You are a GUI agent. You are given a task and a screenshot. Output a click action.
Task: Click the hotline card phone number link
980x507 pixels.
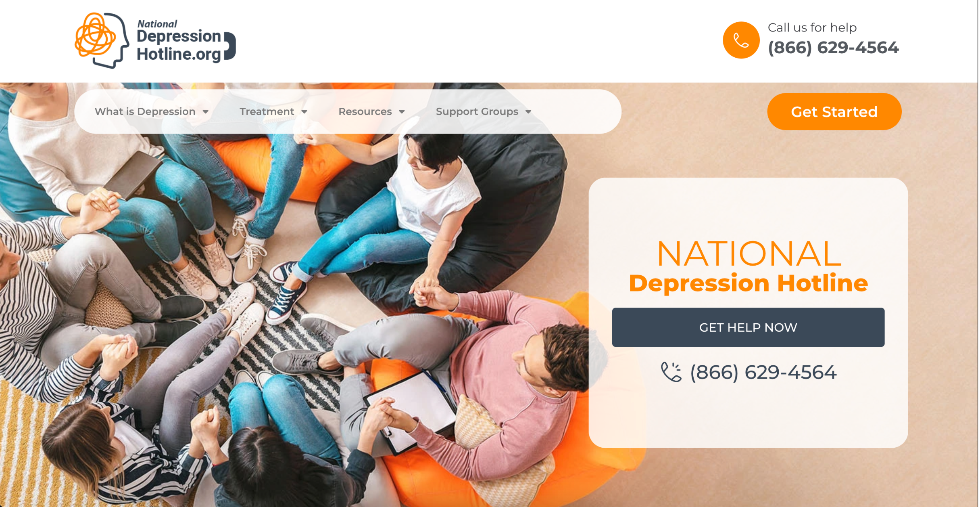coord(763,372)
